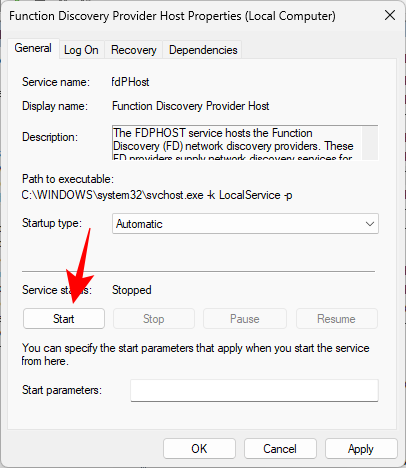Viewport: 406px width, 468px height.
Task: Close the Properties dialog with the X
Action: point(390,15)
